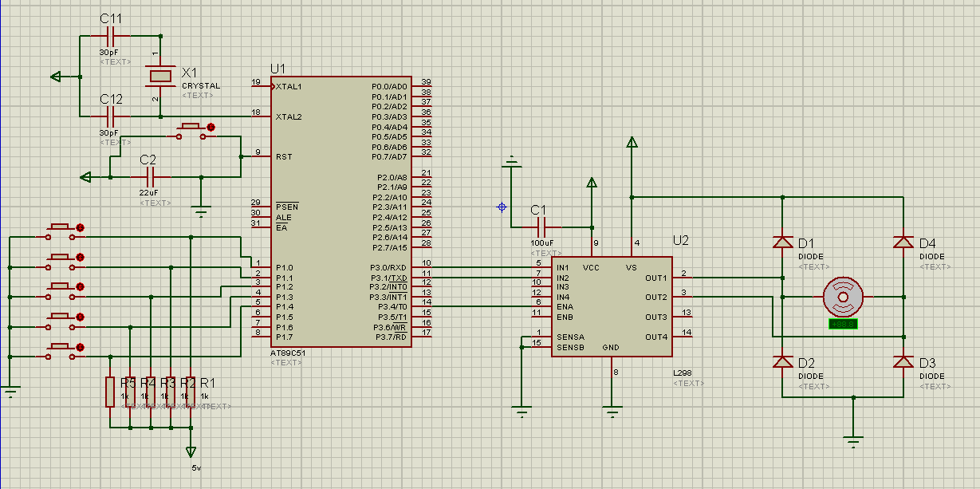Toggle red latch dot on P1.1 button
The width and height of the screenshot is (980, 489).
pyautogui.click(x=80, y=258)
